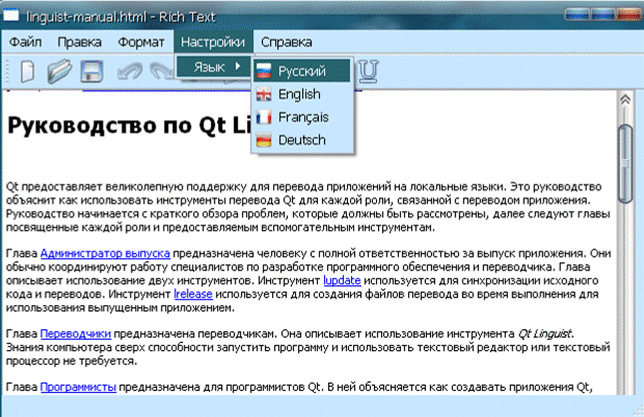Select Deutsch language text

[x=302, y=141]
